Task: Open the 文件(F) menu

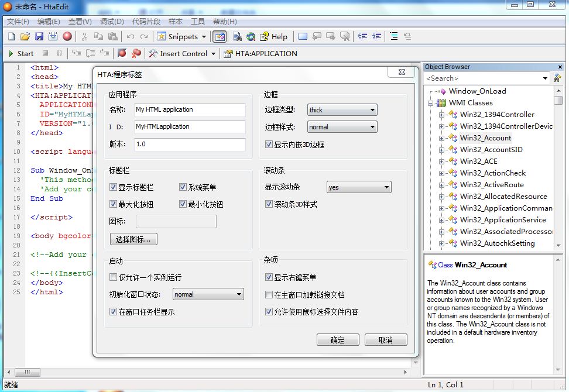Action: point(18,22)
